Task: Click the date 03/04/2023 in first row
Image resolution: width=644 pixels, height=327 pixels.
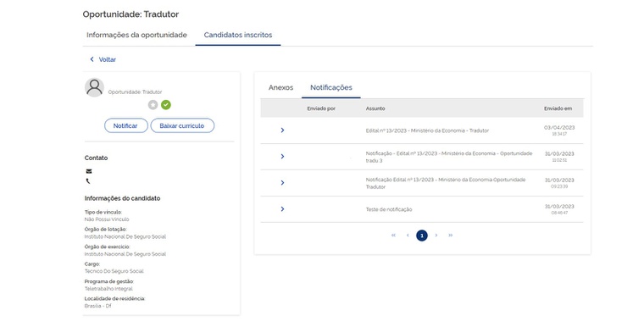Action: (559, 128)
